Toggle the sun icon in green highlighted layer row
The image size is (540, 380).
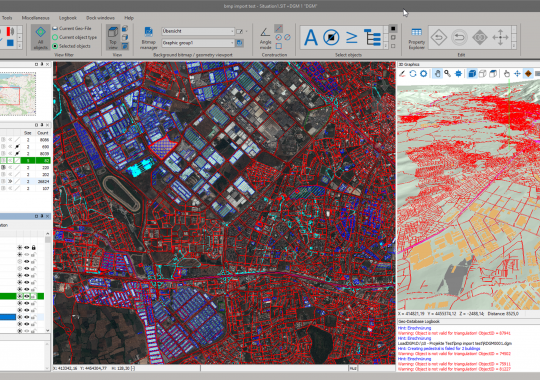tap(20, 296)
